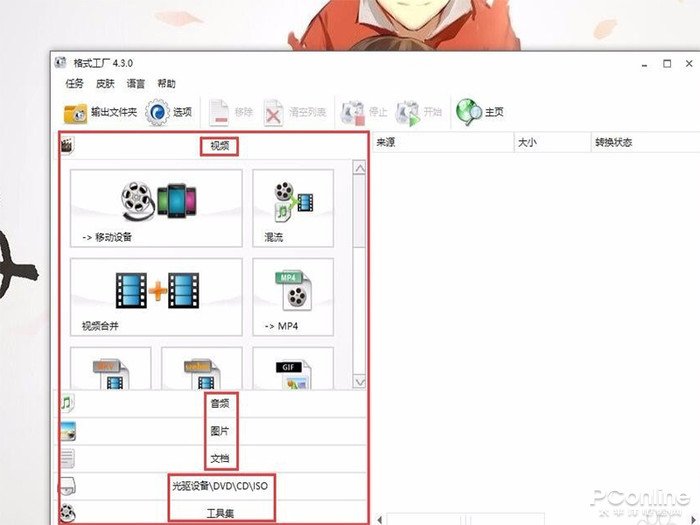Click the 清空列表 clear list button
This screenshot has width=700, height=525.
coord(296,112)
